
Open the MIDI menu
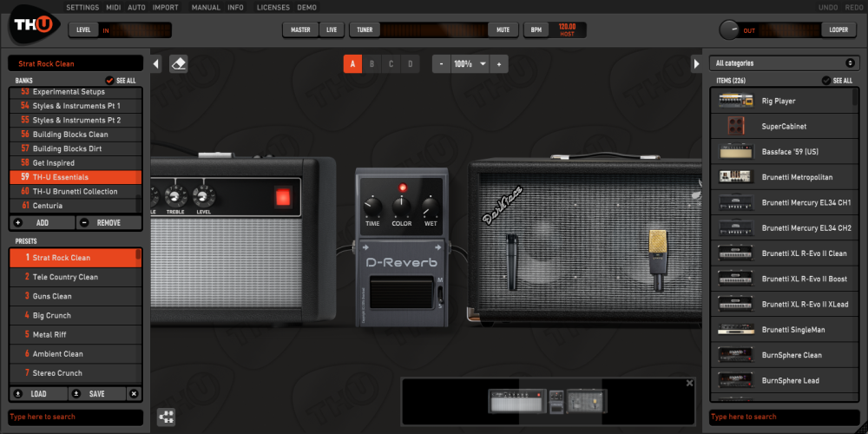coord(114,8)
